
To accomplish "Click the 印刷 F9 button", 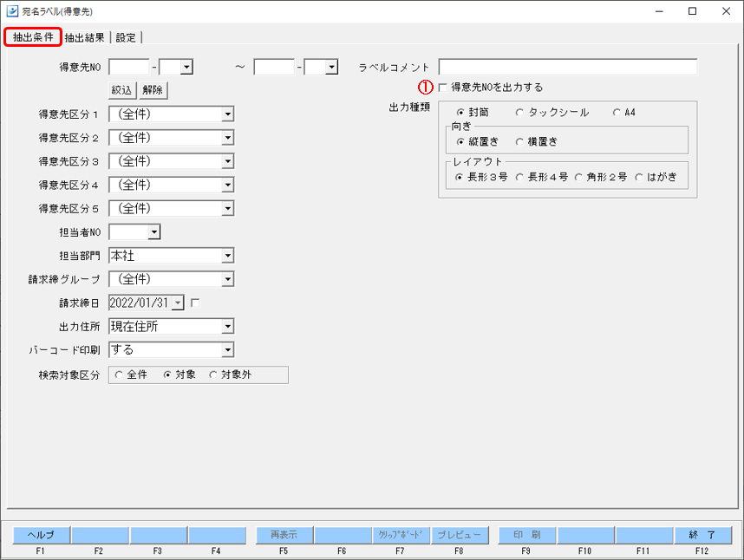I will tap(526, 536).
